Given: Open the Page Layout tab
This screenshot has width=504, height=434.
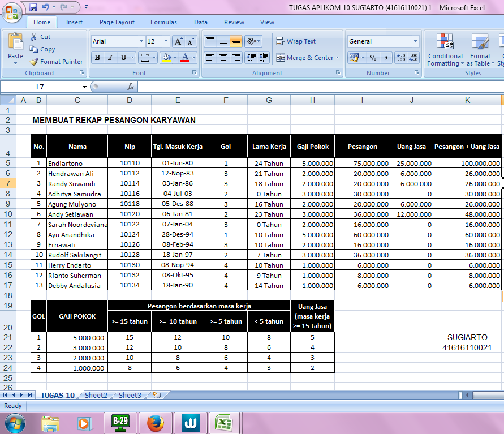Looking at the screenshot, I should click(x=117, y=22).
